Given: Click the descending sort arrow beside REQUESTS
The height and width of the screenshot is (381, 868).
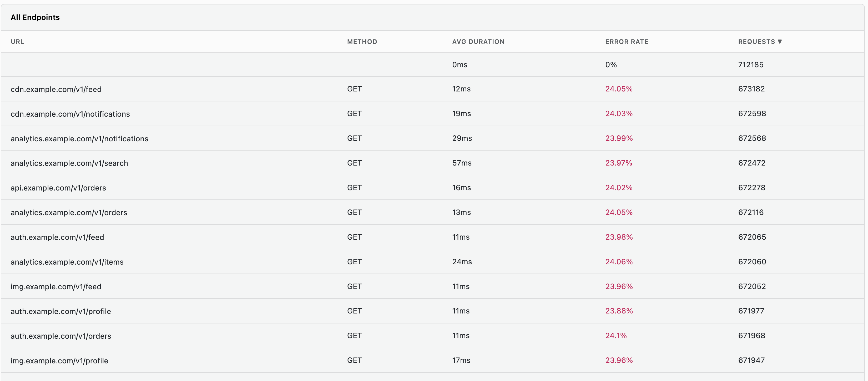Looking at the screenshot, I should (780, 42).
